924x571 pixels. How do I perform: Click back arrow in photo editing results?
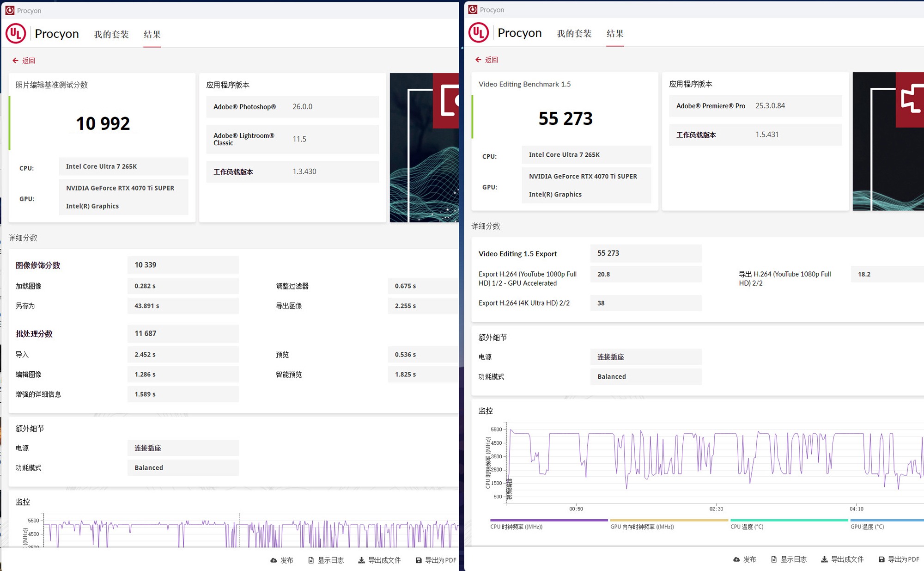coord(15,61)
